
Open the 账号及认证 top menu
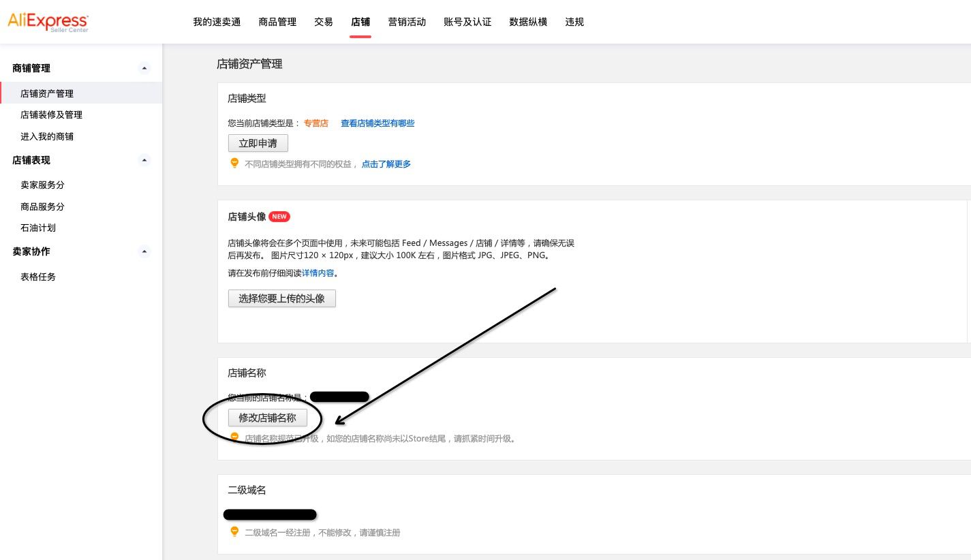(467, 22)
